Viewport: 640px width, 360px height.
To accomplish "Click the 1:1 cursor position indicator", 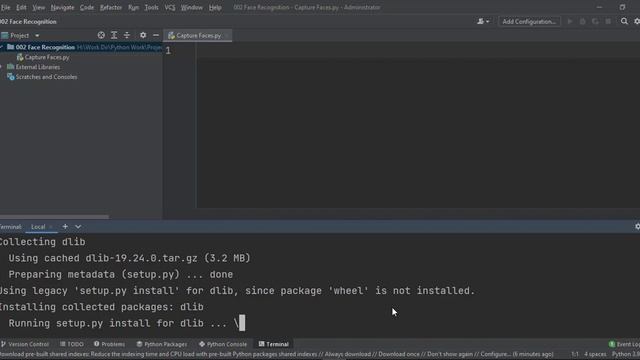I will (575, 354).
